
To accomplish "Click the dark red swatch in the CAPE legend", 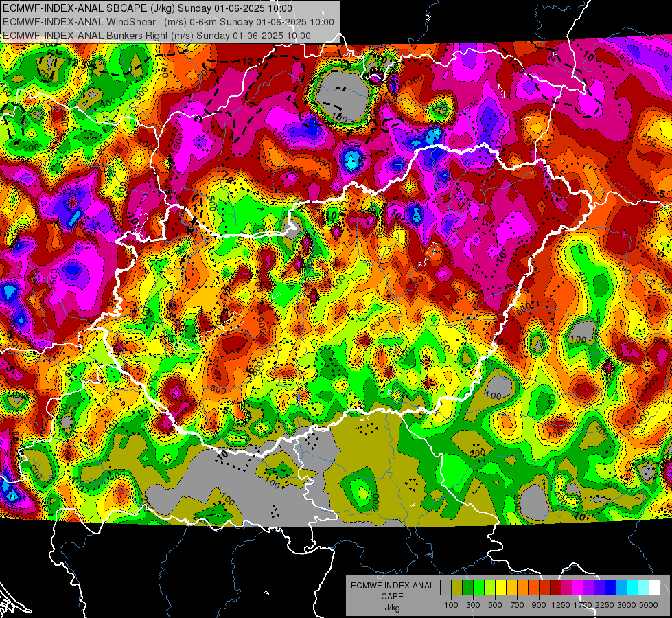I will tap(555, 588).
